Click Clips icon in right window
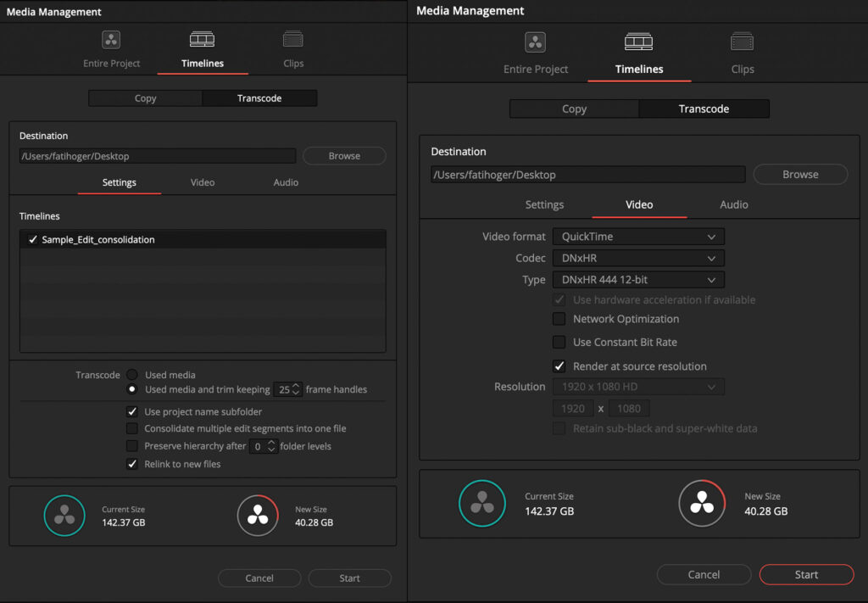868x603 pixels. pyautogui.click(x=742, y=42)
